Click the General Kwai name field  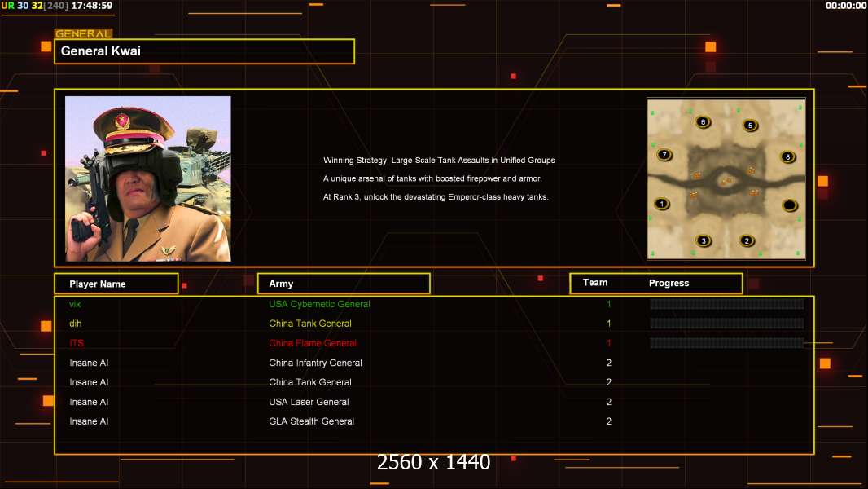204,51
